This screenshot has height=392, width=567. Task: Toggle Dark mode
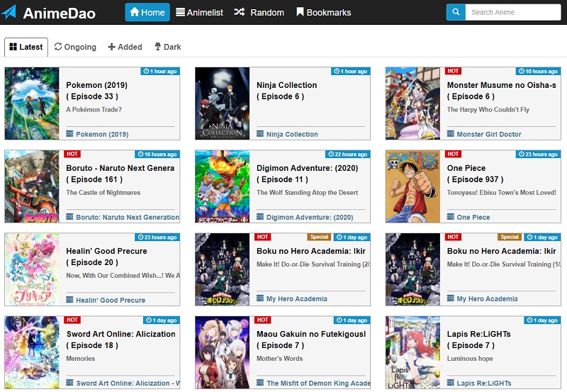[x=168, y=47]
